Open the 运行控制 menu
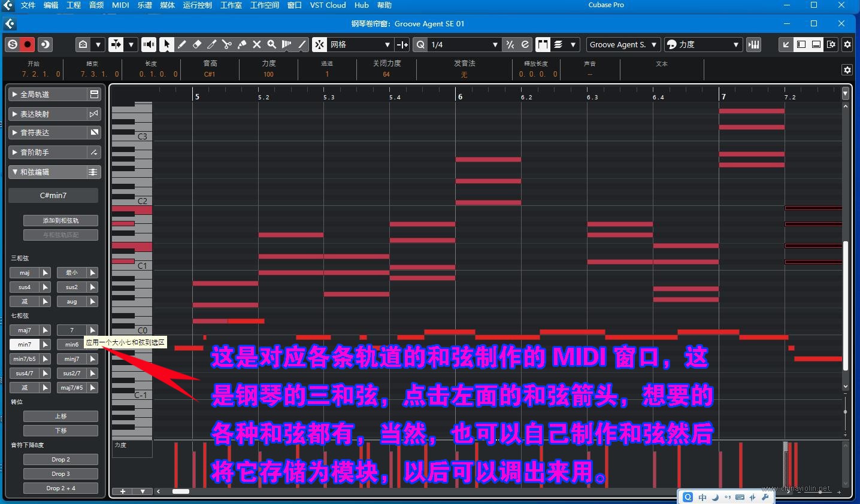Viewport: 860px width, 504px height. [198, 5]
